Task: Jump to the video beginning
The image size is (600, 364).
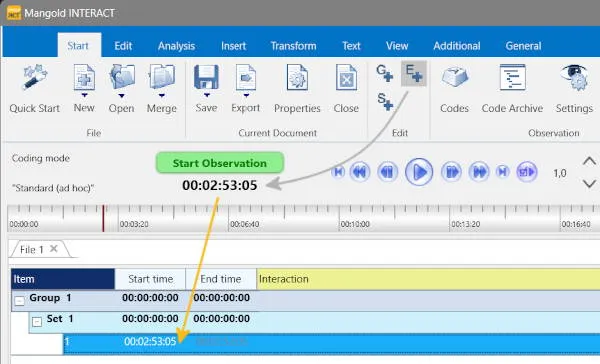Action: [338, 172]
